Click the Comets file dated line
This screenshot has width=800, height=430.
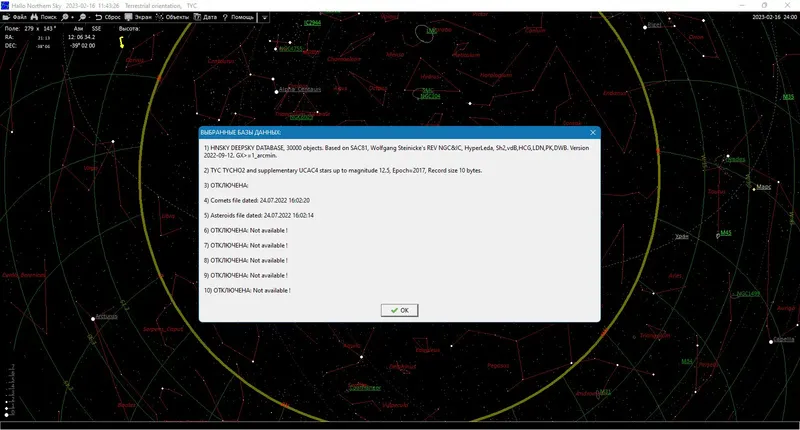pos(257,200)
